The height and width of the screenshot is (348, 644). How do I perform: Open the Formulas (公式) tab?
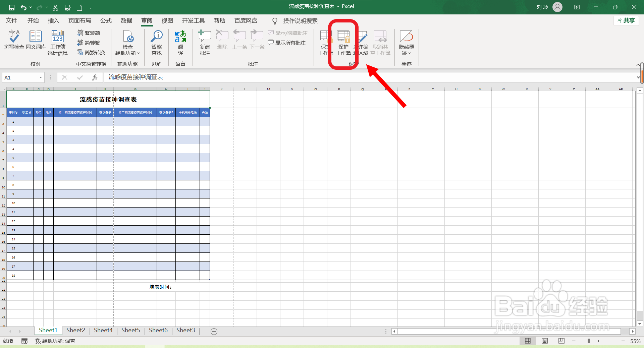pyautogui.click(x=106, y=21)
